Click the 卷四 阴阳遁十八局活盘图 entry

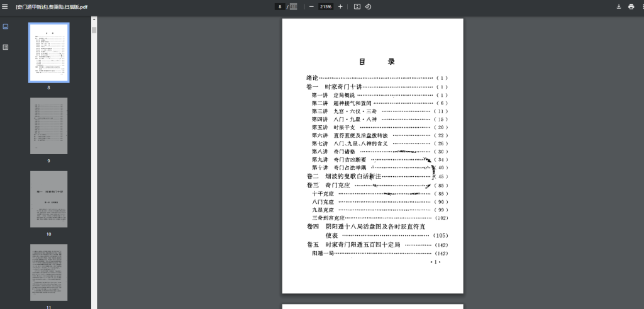point(377,231)
